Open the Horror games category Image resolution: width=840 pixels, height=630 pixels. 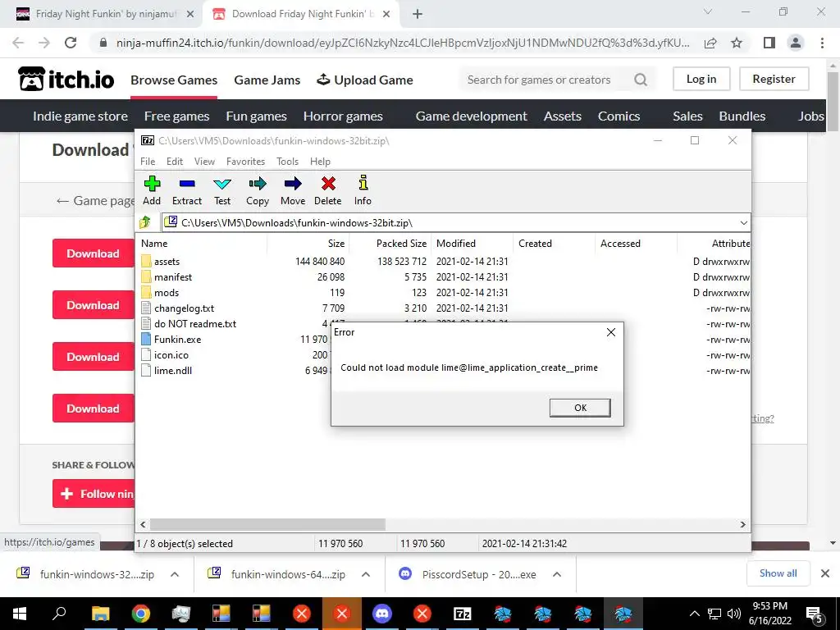pos(343,116)
